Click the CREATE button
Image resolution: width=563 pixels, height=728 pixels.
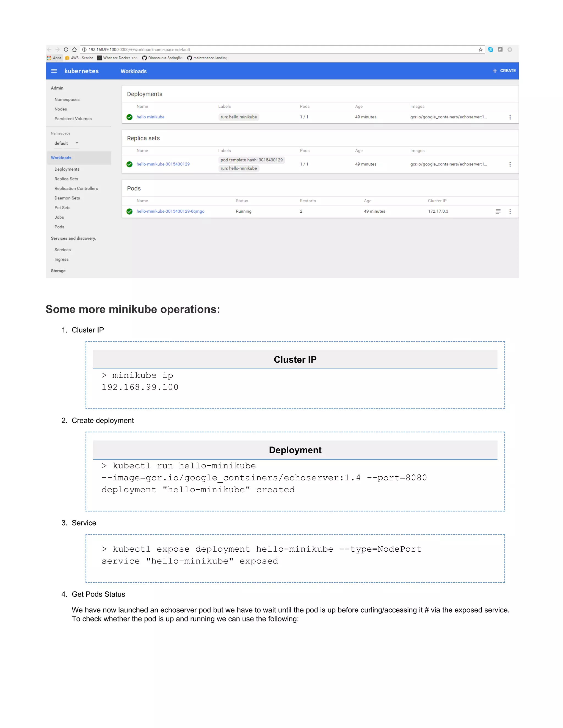pos(504,71)
